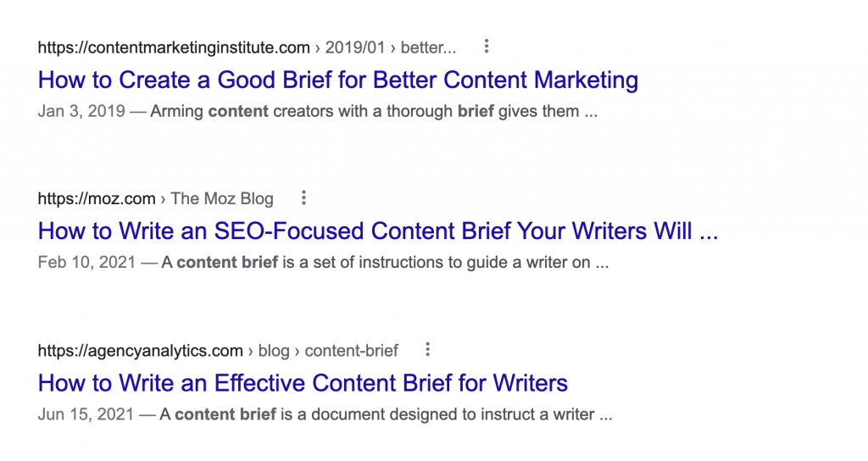Screen dimensions: 868x461
Task: Click the "Jun 15, 2021" date
Action: point(86,415)
